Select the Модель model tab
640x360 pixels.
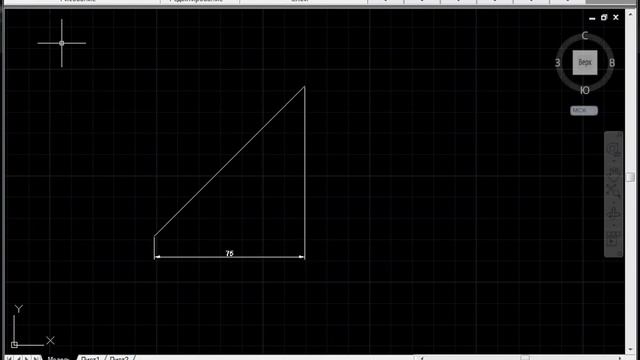[58, 358]
